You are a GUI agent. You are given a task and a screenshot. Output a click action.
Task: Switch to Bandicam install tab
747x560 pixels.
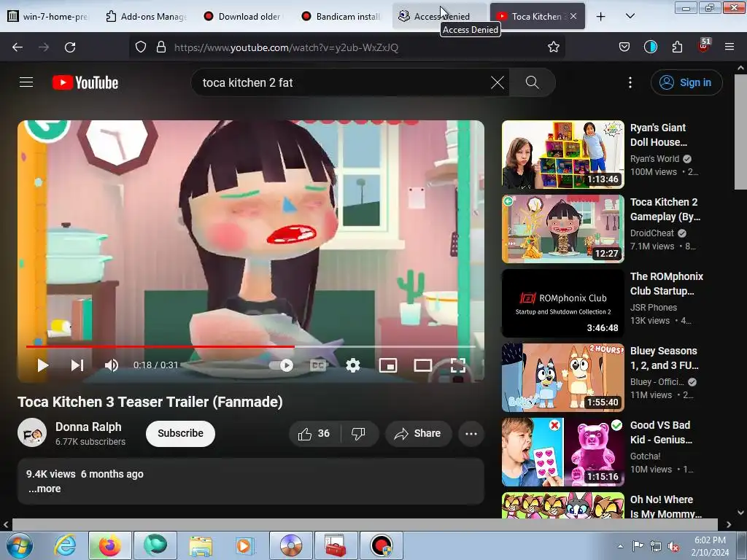click(341, 16)
